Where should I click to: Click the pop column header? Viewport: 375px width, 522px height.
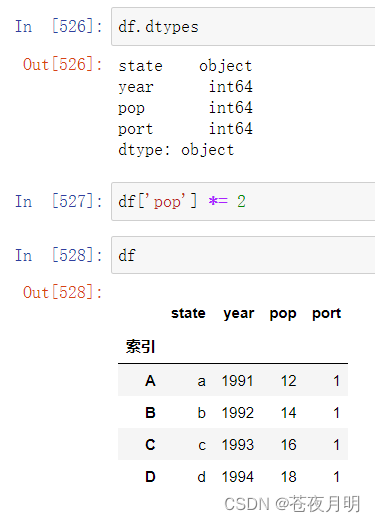pyautogui.click(x=283, y=314)
